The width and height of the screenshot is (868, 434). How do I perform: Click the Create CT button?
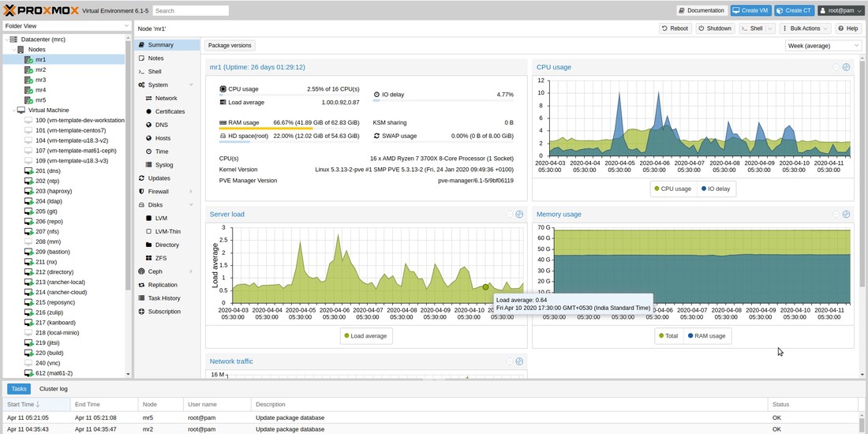795,10
